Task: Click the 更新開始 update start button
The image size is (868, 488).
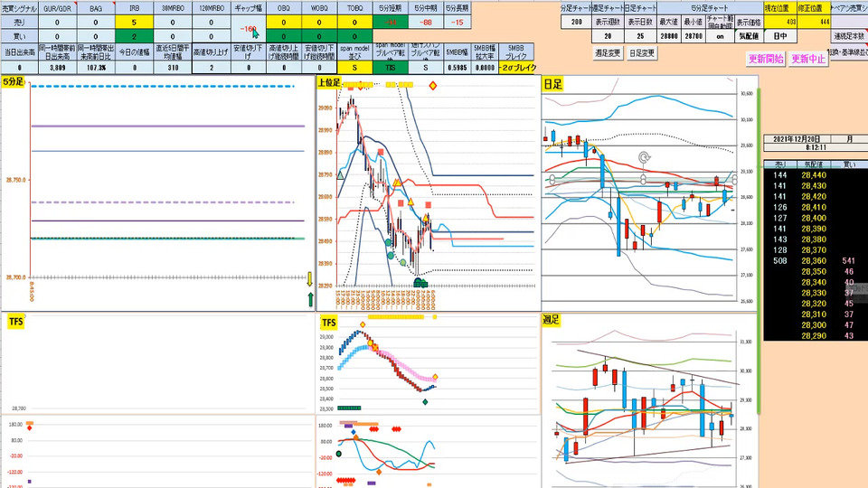Action: pos(766,59)
